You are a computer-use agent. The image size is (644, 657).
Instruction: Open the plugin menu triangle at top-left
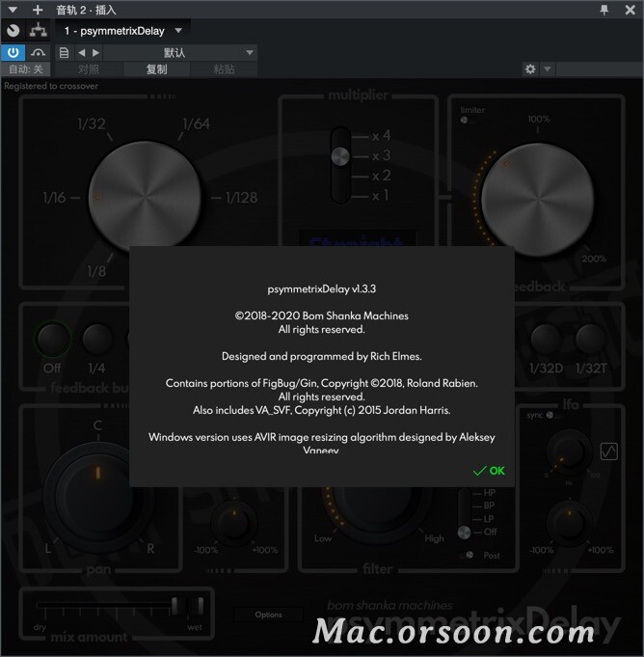pos(13,10)
